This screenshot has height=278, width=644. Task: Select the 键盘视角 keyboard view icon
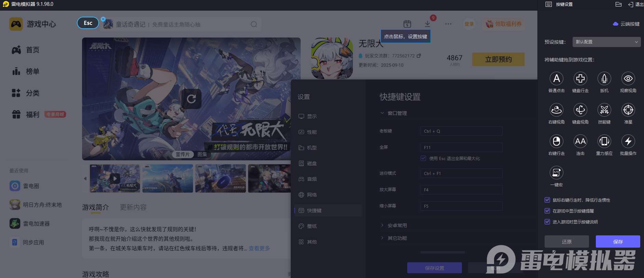(580, 110)
